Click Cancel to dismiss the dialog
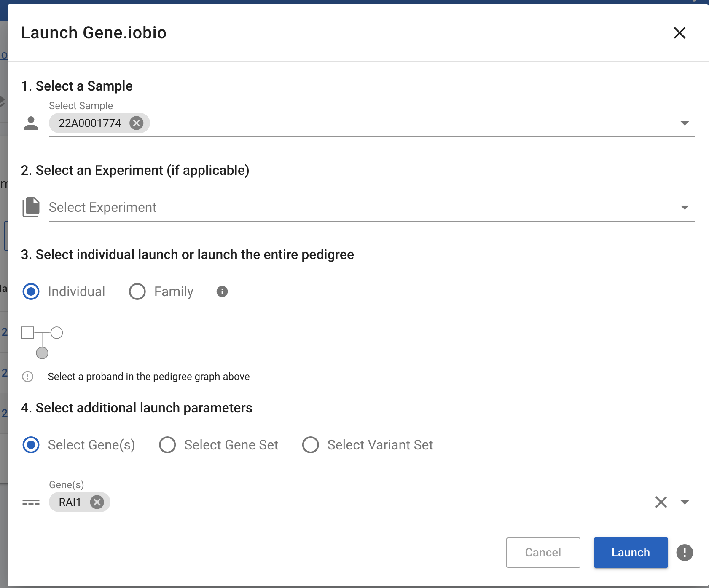This screenshot has height=588, width=709. point(543,553)
